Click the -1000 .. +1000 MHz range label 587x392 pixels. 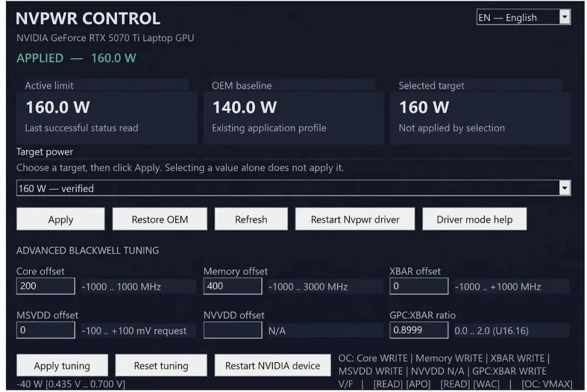pyautogui.click(x=498, y=287)
